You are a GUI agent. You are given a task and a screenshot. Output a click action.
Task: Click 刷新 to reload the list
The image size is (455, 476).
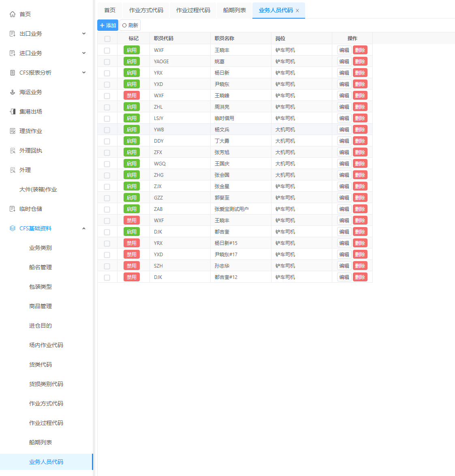[130, 25]
